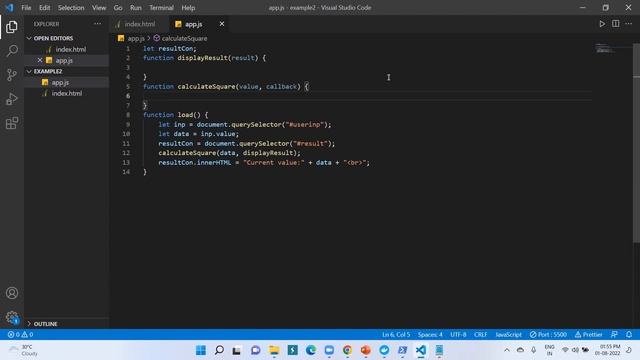Open the Run and Debug view
The height and width of the screenshot is (360, 640).
point(12,99)
